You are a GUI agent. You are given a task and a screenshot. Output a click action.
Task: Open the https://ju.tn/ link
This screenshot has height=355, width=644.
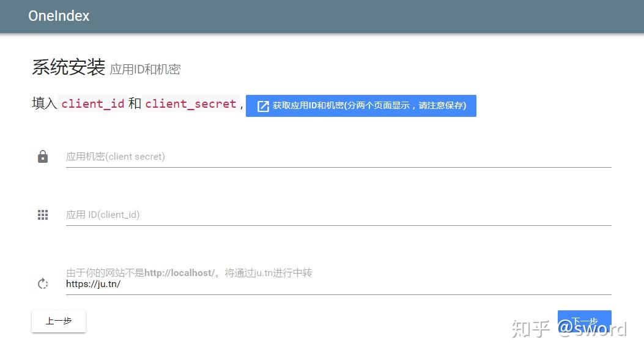pyautogui.click(x=93, y=283)
